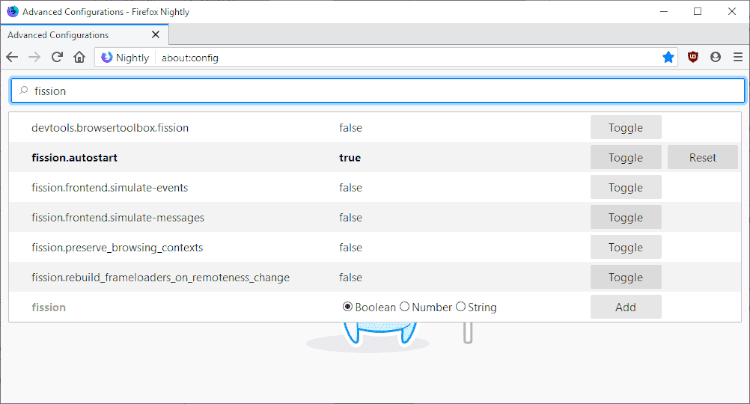Select the fission.autostart preference name
Viewport: 750px width, 404px height.
75,158
